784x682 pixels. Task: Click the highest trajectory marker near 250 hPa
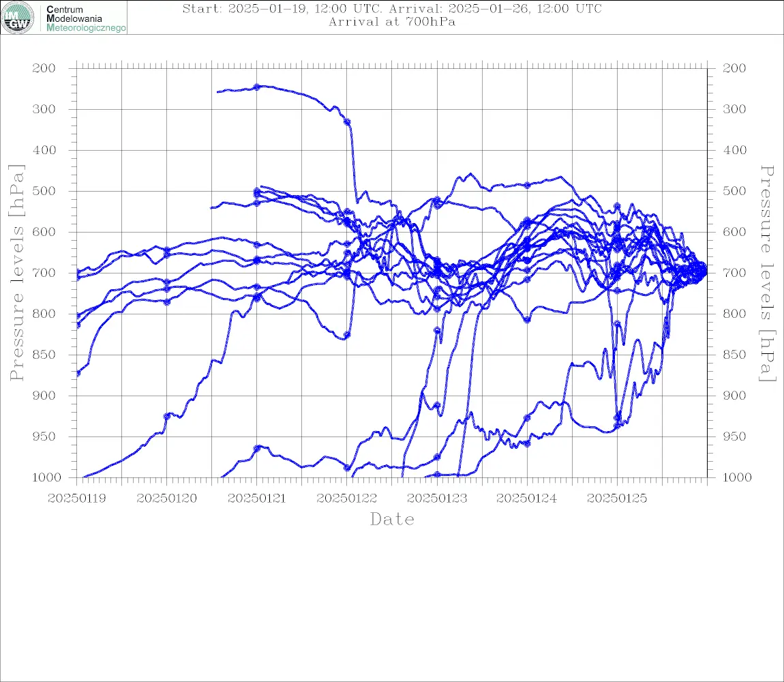pyautogui.click(x=257, y=87)
